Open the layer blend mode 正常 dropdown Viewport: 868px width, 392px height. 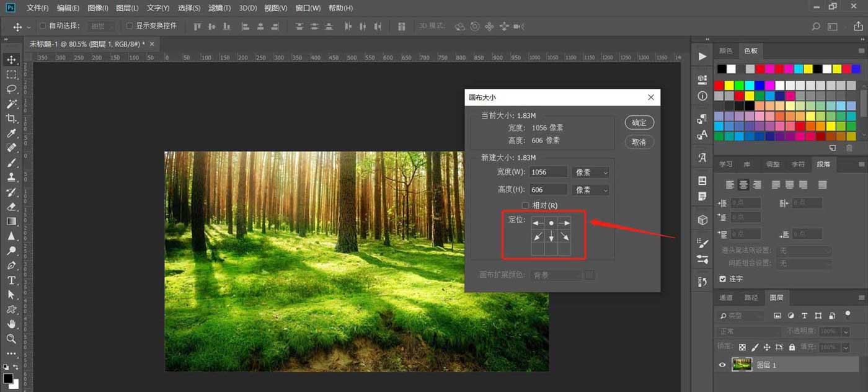[750, 332]
